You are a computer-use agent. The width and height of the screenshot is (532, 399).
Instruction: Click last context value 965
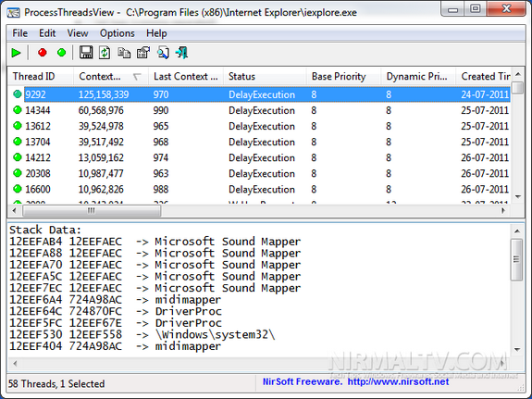(x=161, y=126)
